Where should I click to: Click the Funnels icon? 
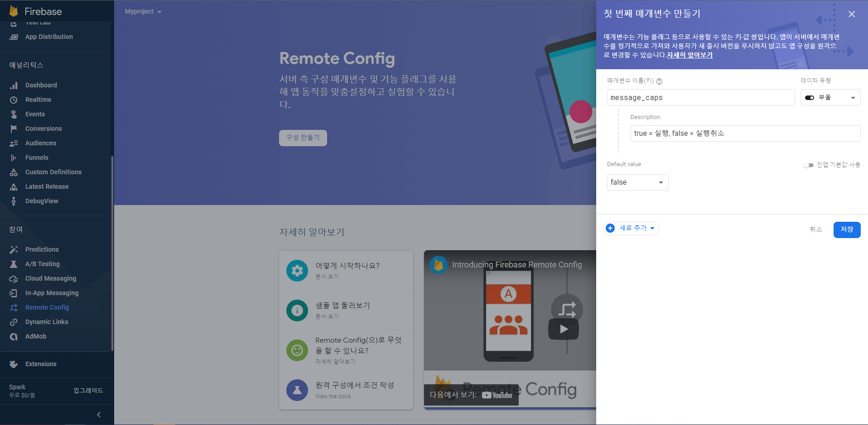14,158
